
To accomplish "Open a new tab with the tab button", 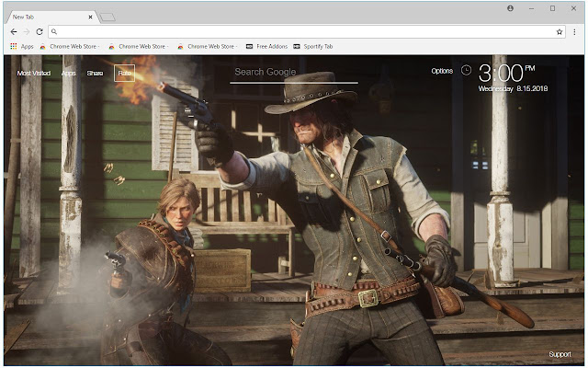I will click(x=107, y=17).
